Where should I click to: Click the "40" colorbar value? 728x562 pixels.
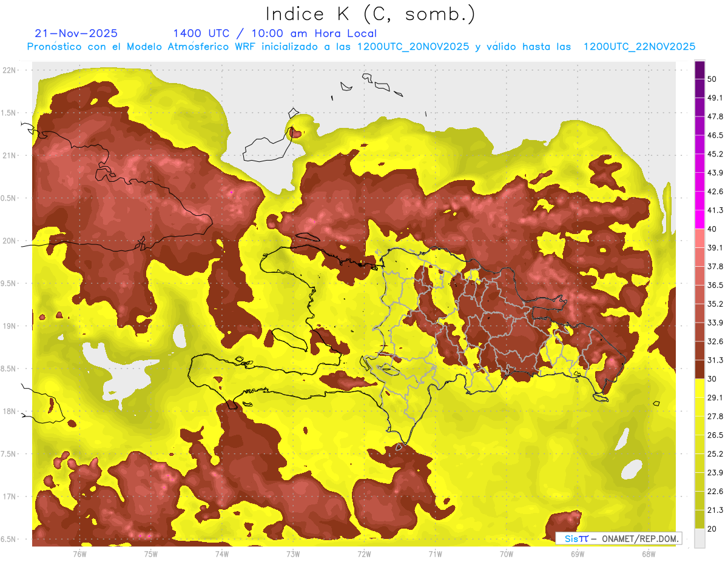coord(712,229)
